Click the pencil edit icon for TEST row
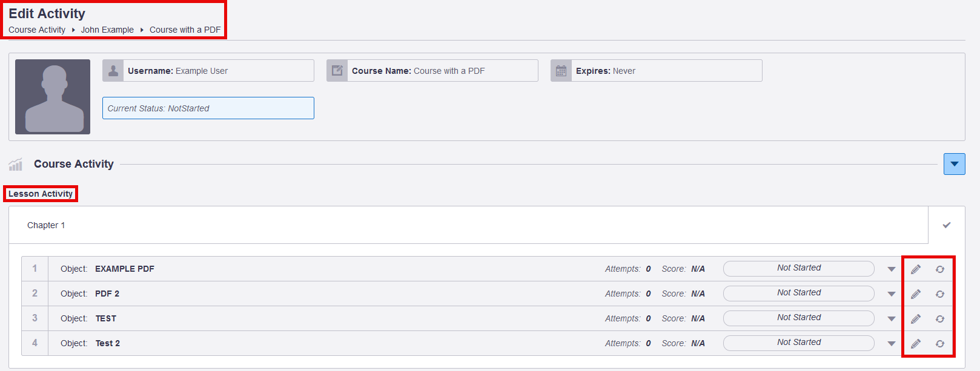Viewport: 980px width, 371px height. pos(916,319)
